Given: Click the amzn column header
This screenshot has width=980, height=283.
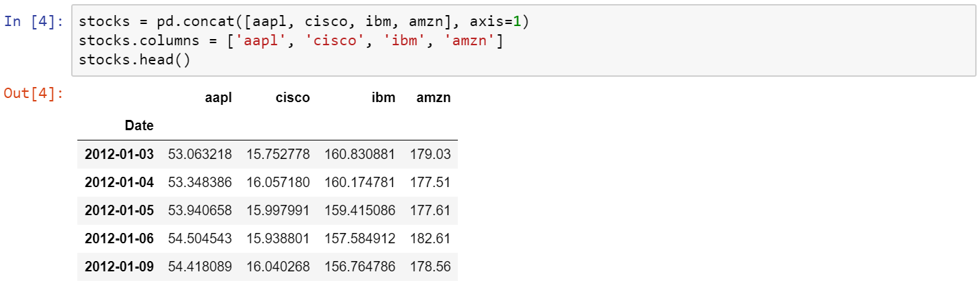Looking at the screenshot, I should click(433, 97).
